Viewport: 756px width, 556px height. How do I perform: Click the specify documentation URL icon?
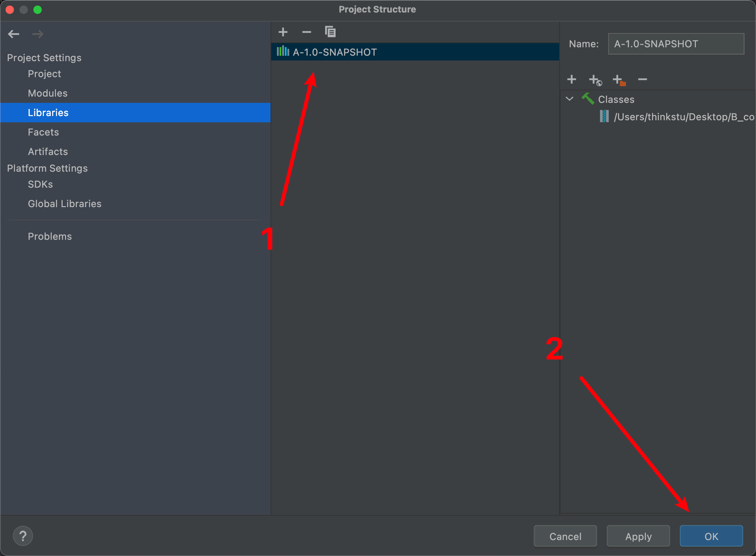[x=595, y=80]
